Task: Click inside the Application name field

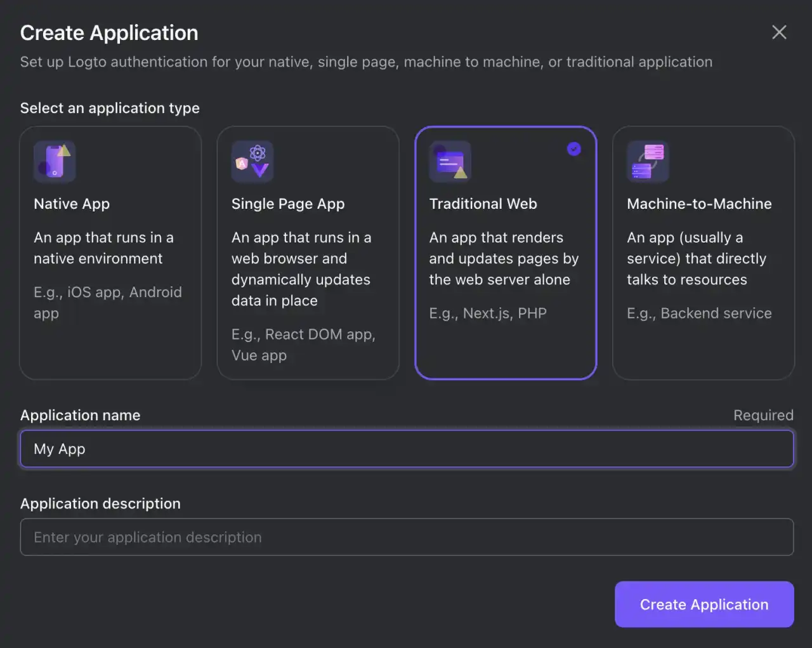Action: (406, 449)
